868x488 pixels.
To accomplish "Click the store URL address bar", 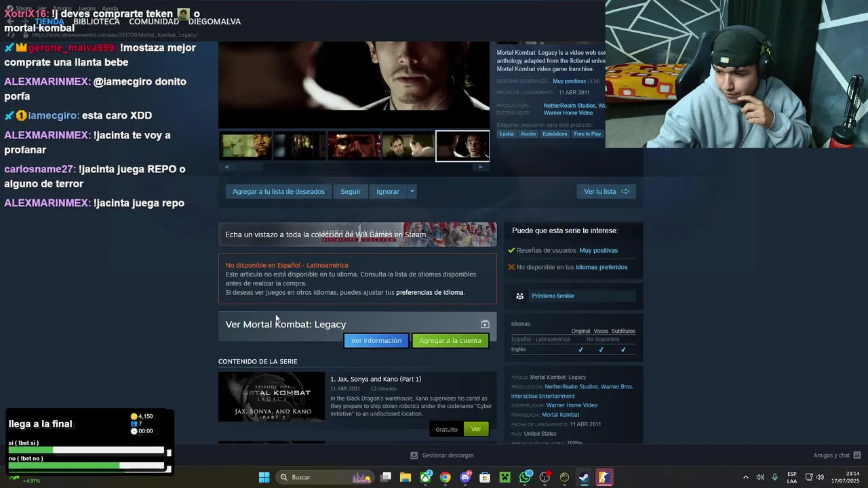I will tap(115, 35).
